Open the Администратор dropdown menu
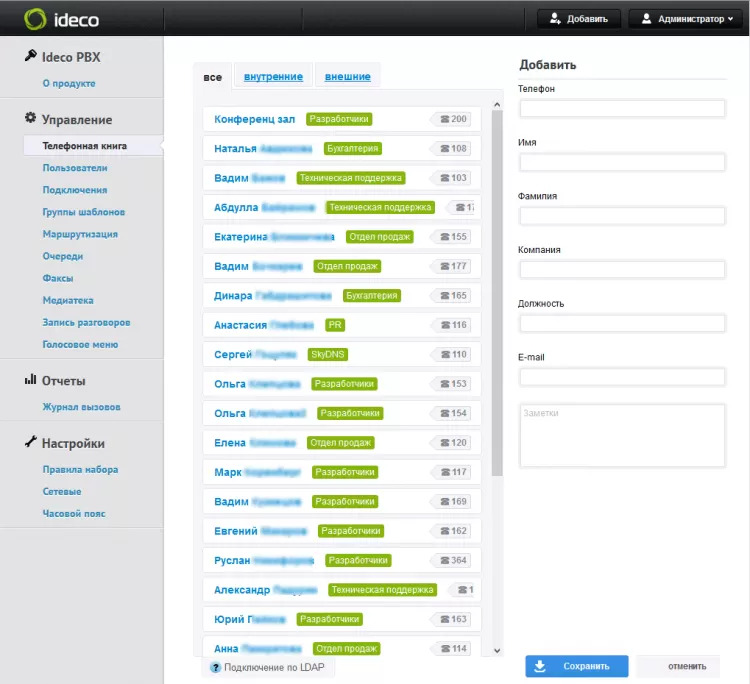This screenshot has width=750, height=684. click(x=685, y=18)
